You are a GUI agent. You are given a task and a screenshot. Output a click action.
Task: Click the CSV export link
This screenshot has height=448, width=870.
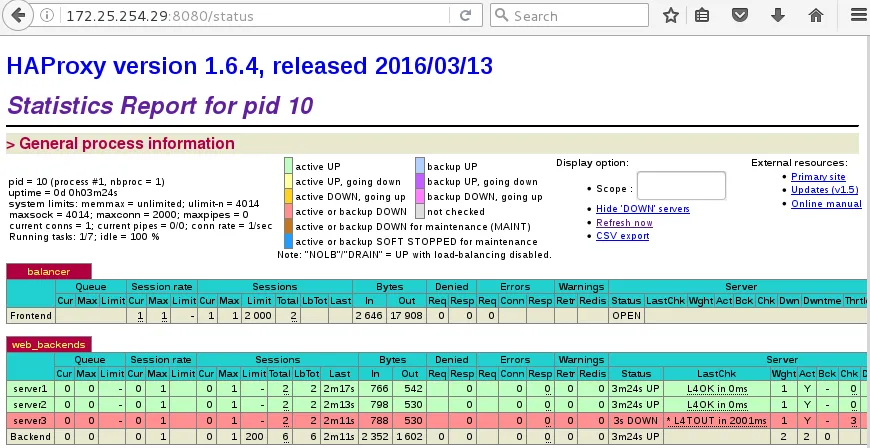click(x=623, y=236)
